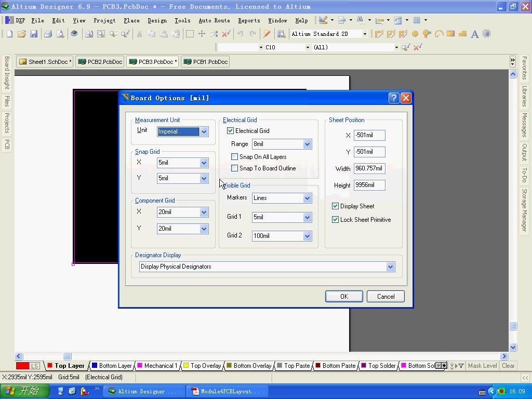Click the Windows Start button
Image resolution: width=532 pixels, height=399 pixels.
[x=24, y=391]
